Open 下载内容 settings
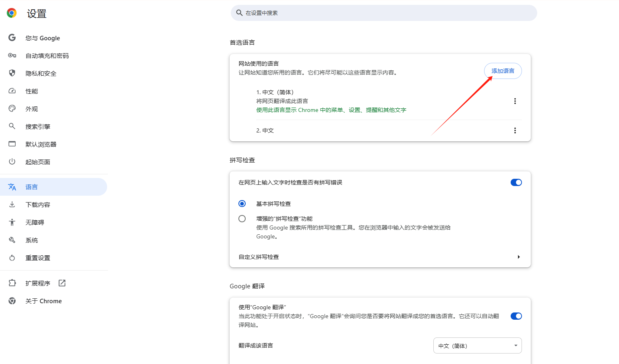This screenshot has width=619, height=364. pos(54,205)
